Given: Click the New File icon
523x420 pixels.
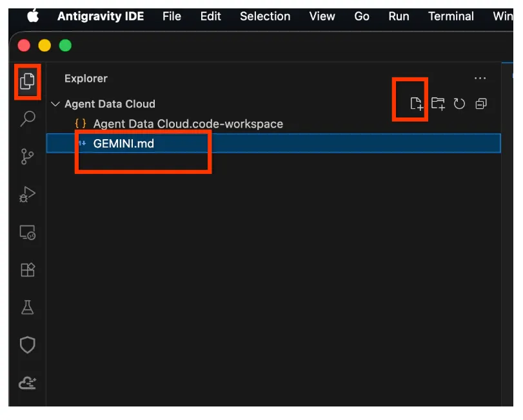Looking at the screenshot, I should [x=417, y=104].
